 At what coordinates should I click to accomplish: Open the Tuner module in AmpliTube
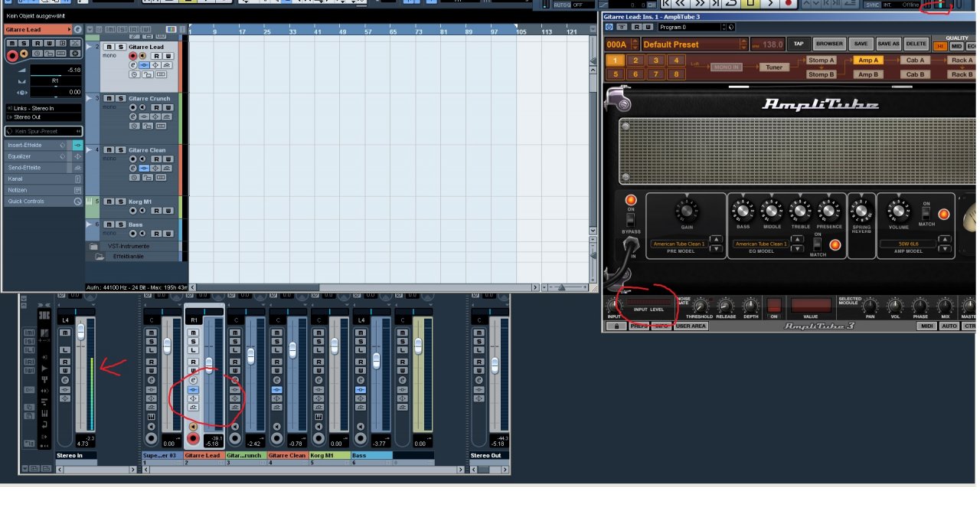774,67
